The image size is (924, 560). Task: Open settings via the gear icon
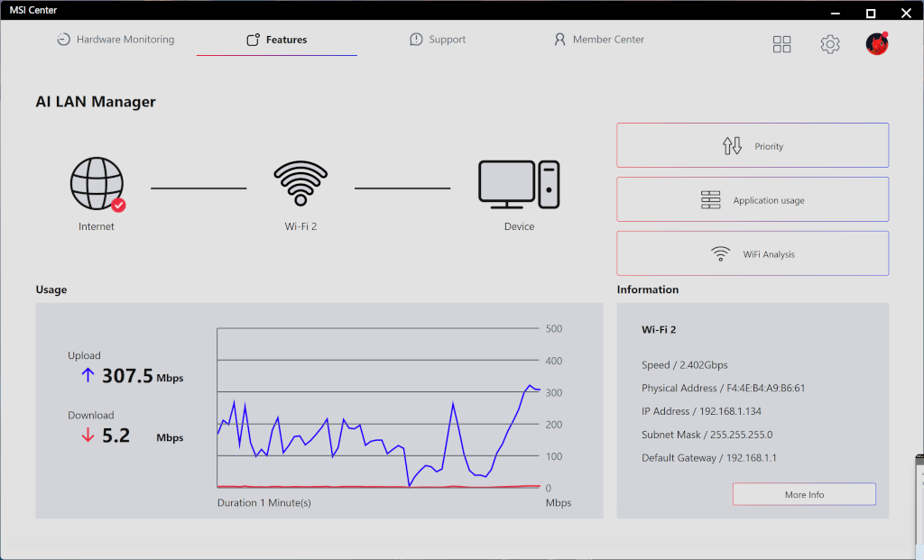(830, 44)
